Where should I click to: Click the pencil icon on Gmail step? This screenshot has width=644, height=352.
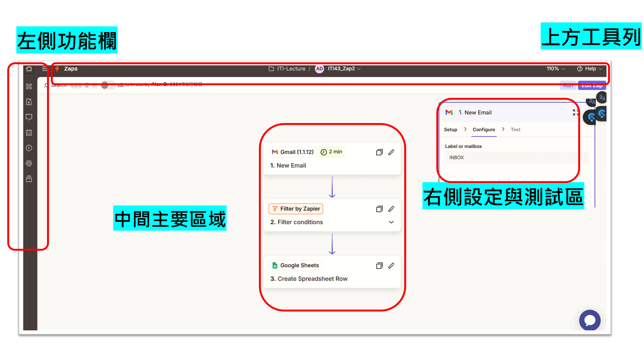point(391,152)
